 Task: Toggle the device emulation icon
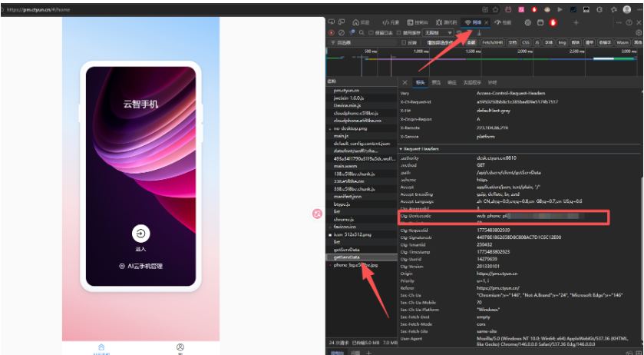342,22
